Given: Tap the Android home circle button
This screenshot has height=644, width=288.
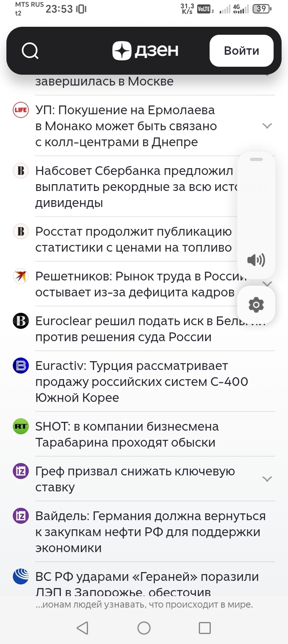Looking at the screenshot, I should [x=144, y=628].
